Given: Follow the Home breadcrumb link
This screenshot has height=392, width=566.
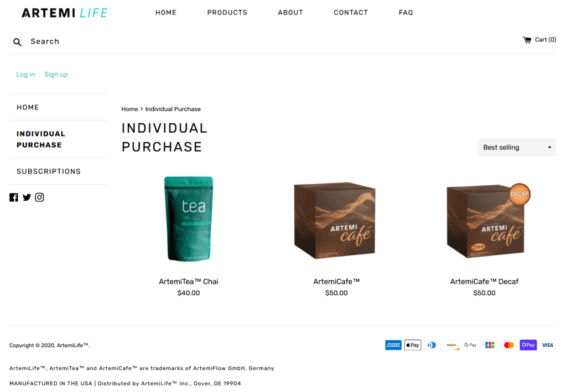Looking at the screenshot, I should click(x=129, y=109).
